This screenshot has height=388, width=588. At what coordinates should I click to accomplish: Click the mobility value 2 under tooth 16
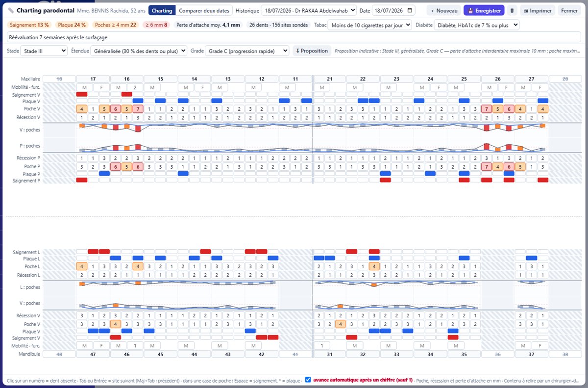click(135, 87)
